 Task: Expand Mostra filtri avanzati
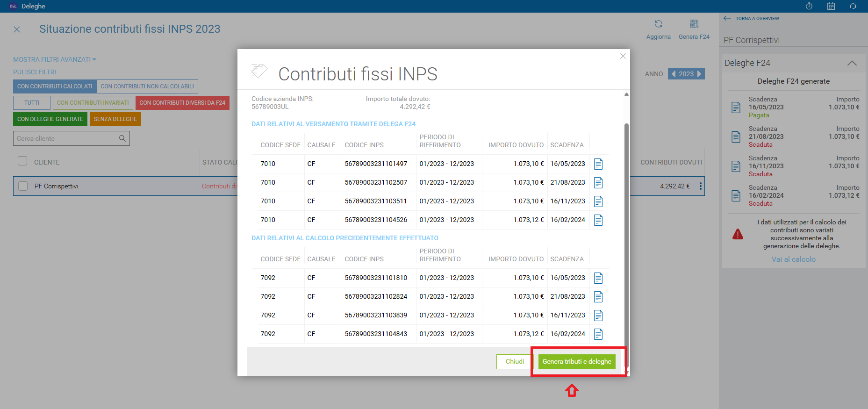[55, 59]
